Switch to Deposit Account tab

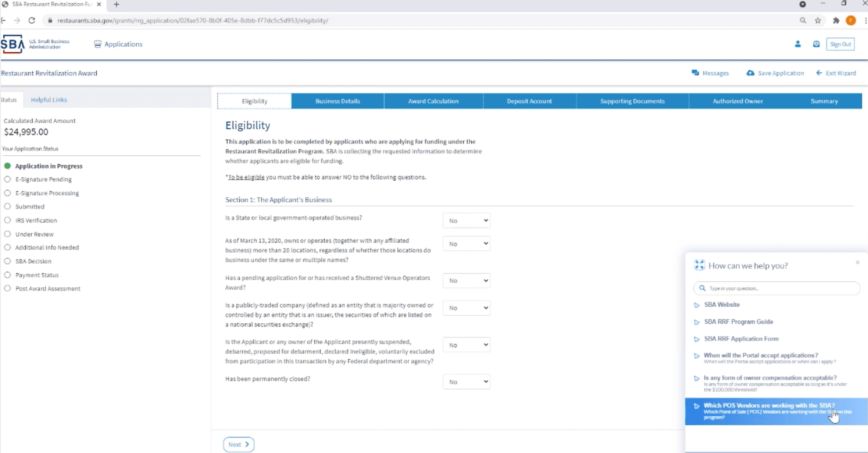click(x=529, y=101)
